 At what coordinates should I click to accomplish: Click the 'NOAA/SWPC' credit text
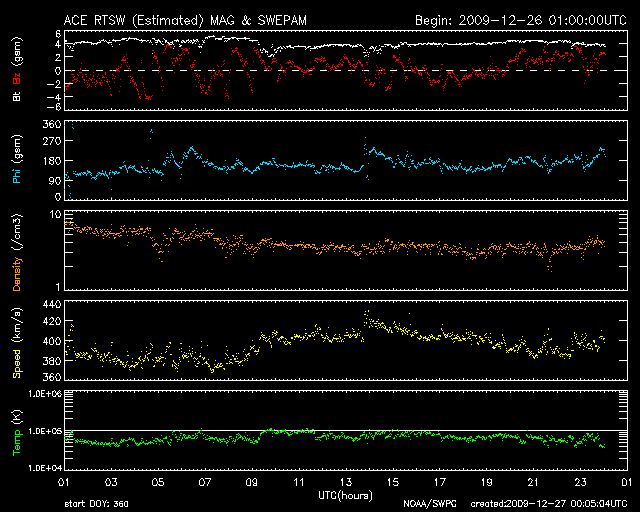click(x=429, y=504)
